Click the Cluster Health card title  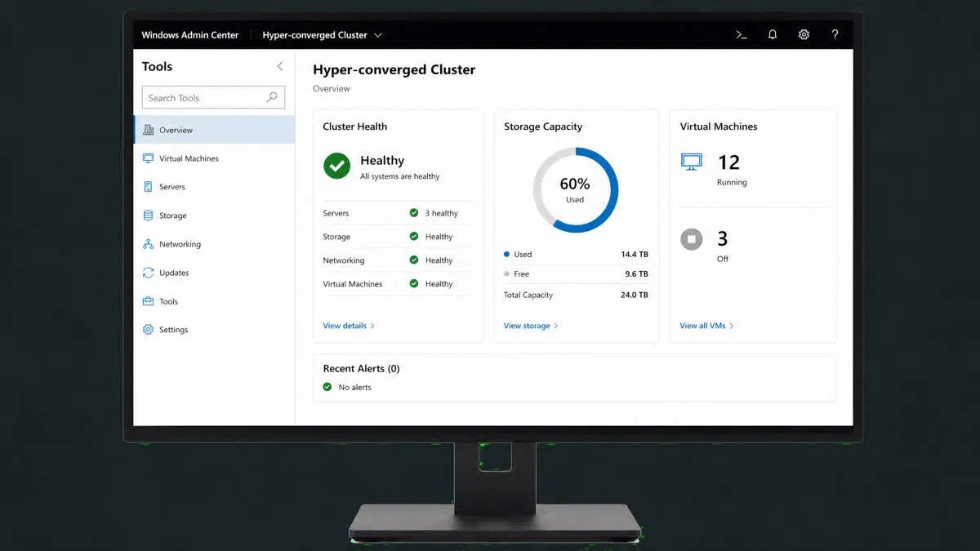(355, 127)
